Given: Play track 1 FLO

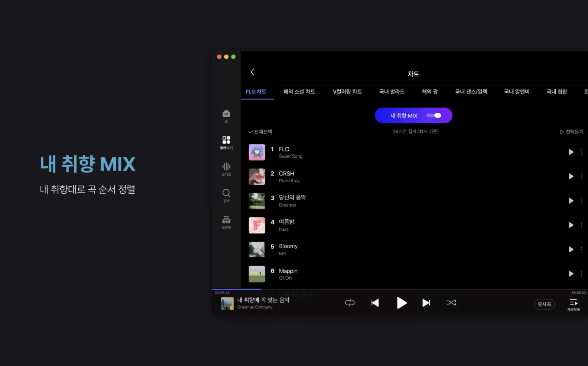Looking at the screenshot, I should click(571, 152).
